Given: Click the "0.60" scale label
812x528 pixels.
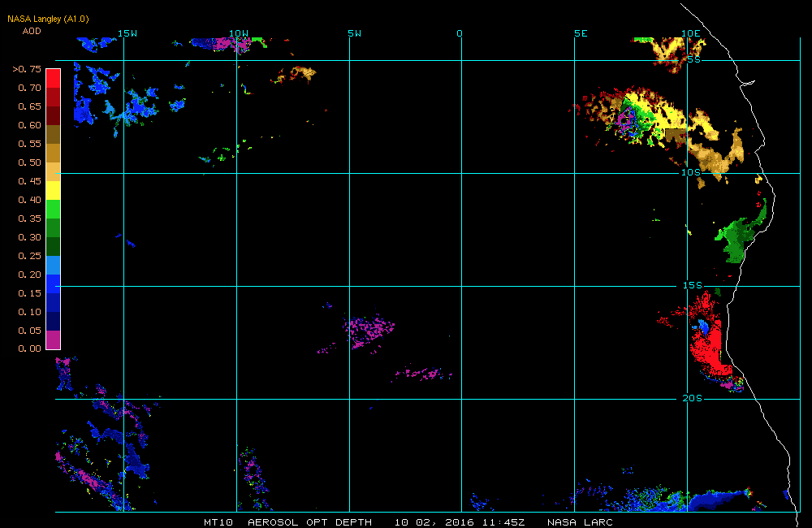Looking at the screenshot, I should [x=29, y=125].
